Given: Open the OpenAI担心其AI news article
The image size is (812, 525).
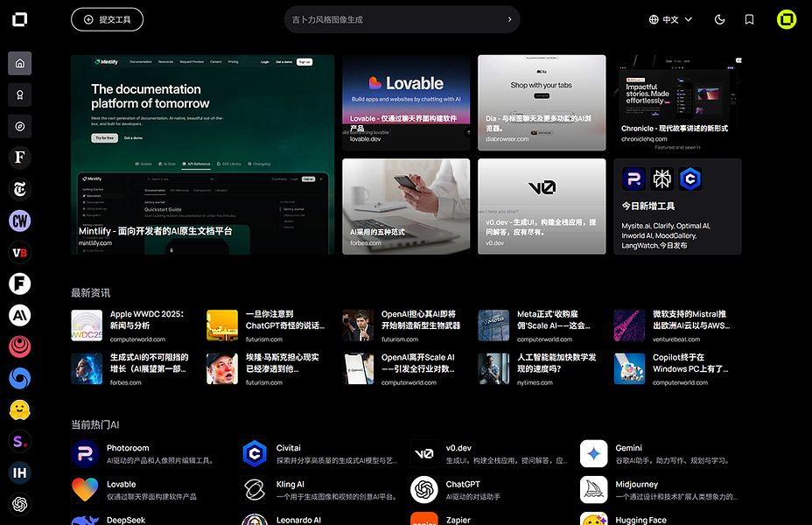Looking at the screenshot, I should 406,325.
